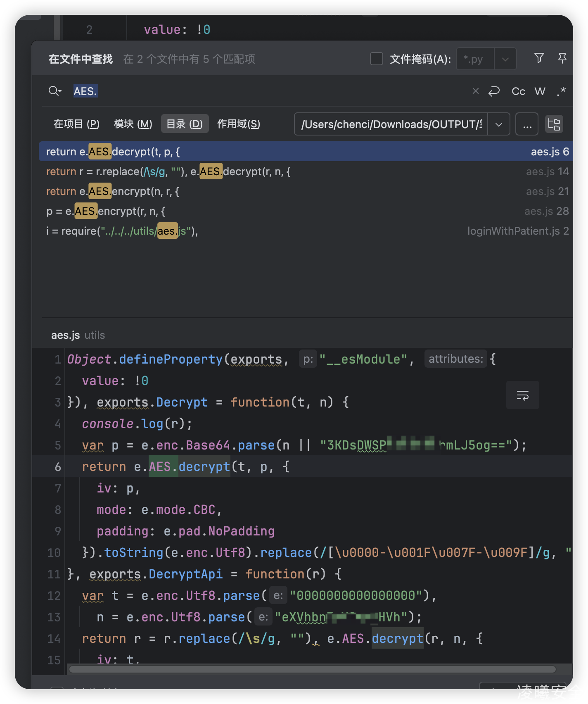Open search history via magnifier icon
This screenshot has width=588, height=704.
click(55, 91)
